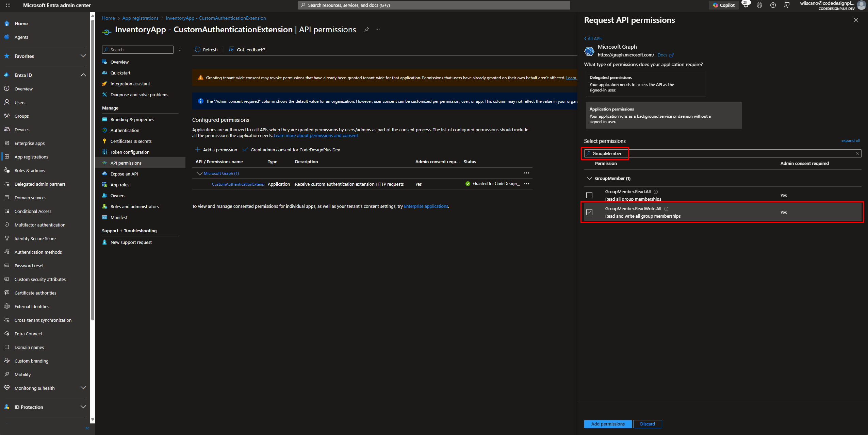868x435 pixels.
Task: Open the CustomAuthenticationExtension permission link
Action: (x=238, y=184)
